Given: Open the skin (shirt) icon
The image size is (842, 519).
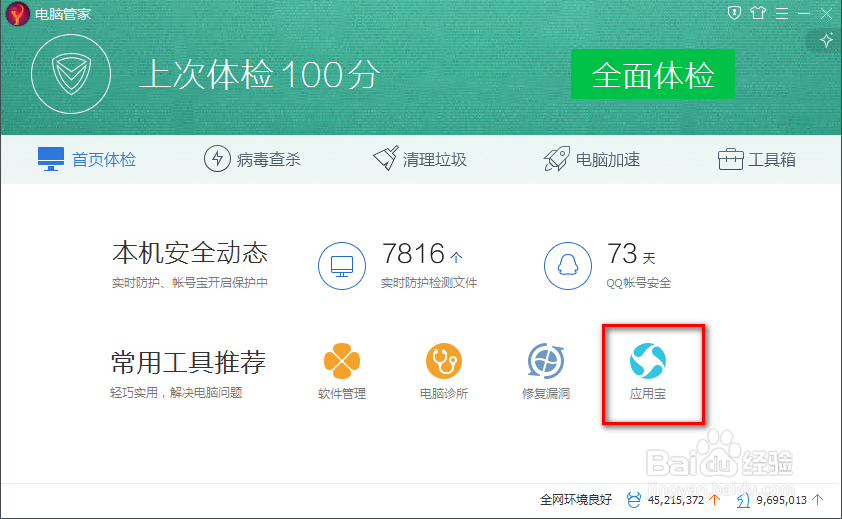Looking at the screenshot, I should [758, 13].
